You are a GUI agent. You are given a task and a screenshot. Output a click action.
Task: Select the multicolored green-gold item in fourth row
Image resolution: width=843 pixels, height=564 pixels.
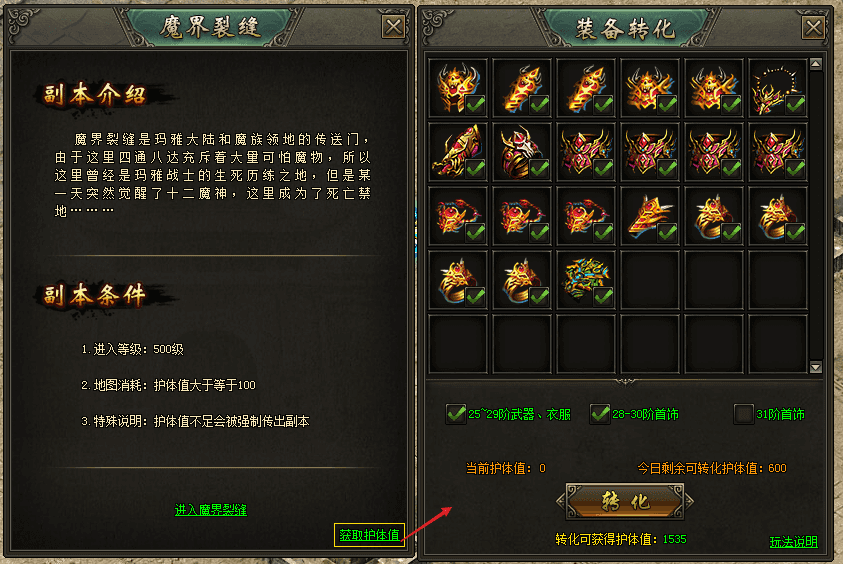(586, 280)
